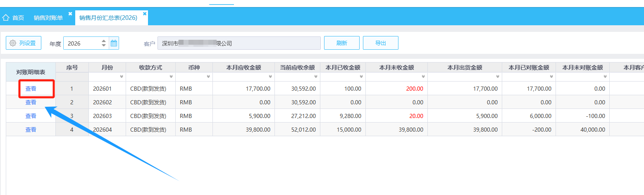Increase the 年度 year with the up arrow
644x195 pixels.
(x=104, y=41)
